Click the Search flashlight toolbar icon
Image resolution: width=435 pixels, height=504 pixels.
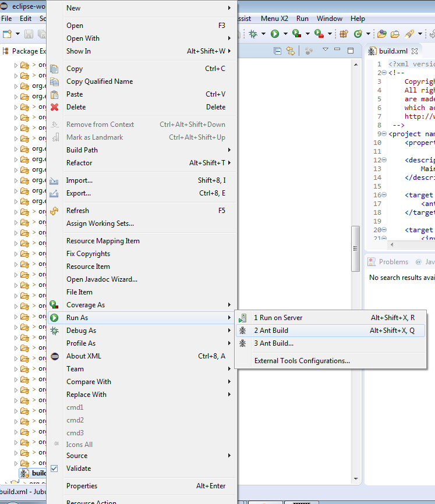(x=409, y=34)
